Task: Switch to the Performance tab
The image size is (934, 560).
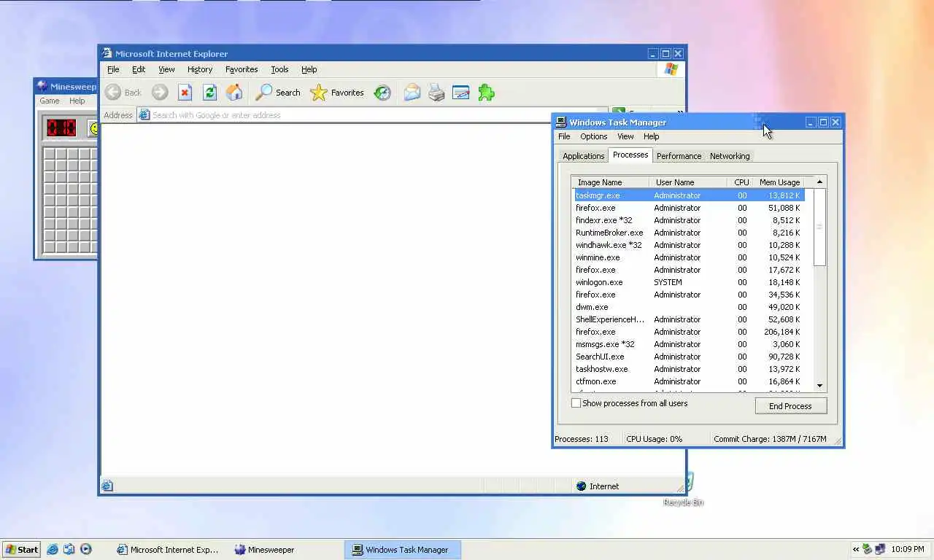Action: click(x=679, y=156)
